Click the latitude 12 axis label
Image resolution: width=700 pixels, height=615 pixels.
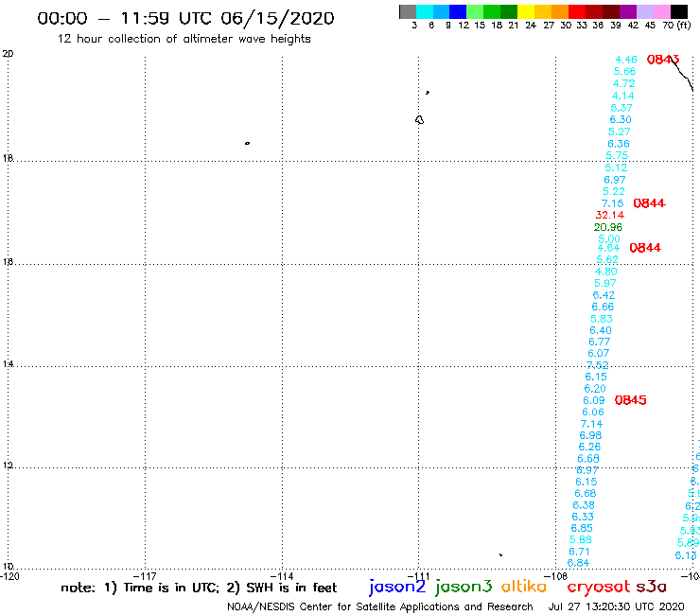click(x=8, y=466)
